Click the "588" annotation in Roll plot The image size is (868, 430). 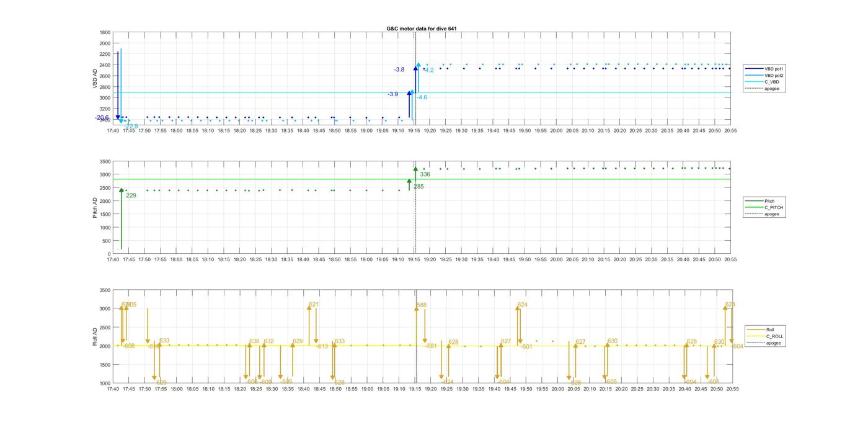(x=422, y=305)
